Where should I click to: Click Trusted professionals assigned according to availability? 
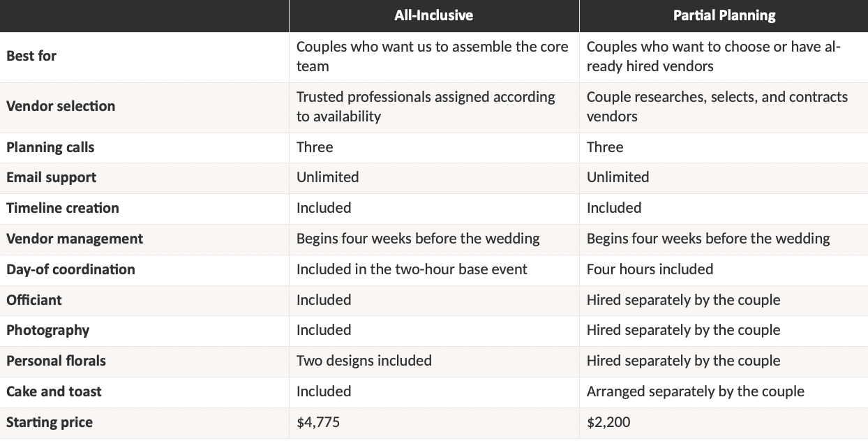426,106
